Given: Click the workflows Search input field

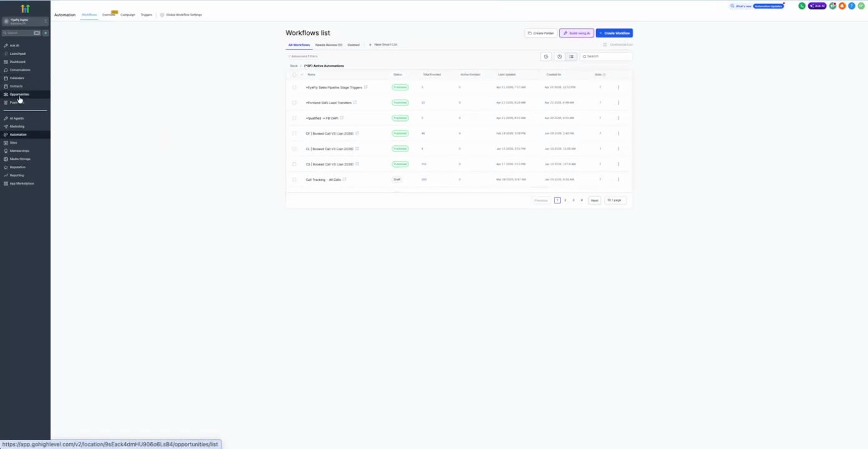Looking at the screenshot, I should 606,57.
